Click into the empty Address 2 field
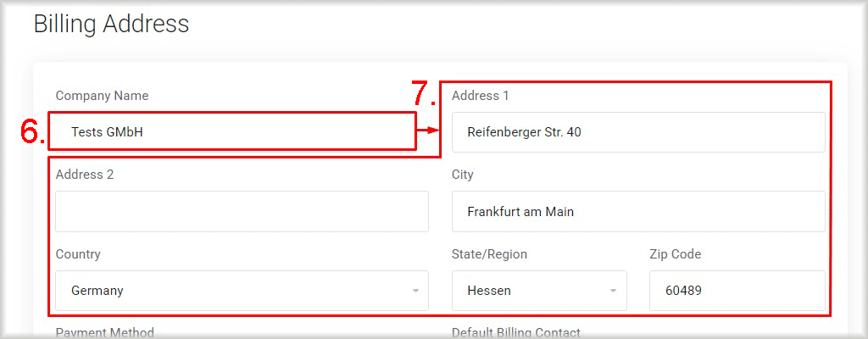Image resolution: width=868 pixels, height=339 pixels. [x=242, y=212]
